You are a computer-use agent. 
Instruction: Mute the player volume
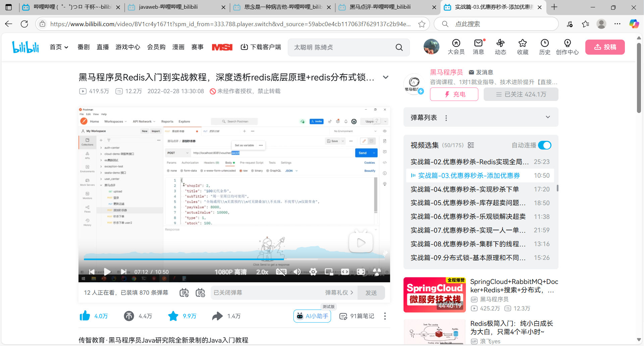coord(297,272)
